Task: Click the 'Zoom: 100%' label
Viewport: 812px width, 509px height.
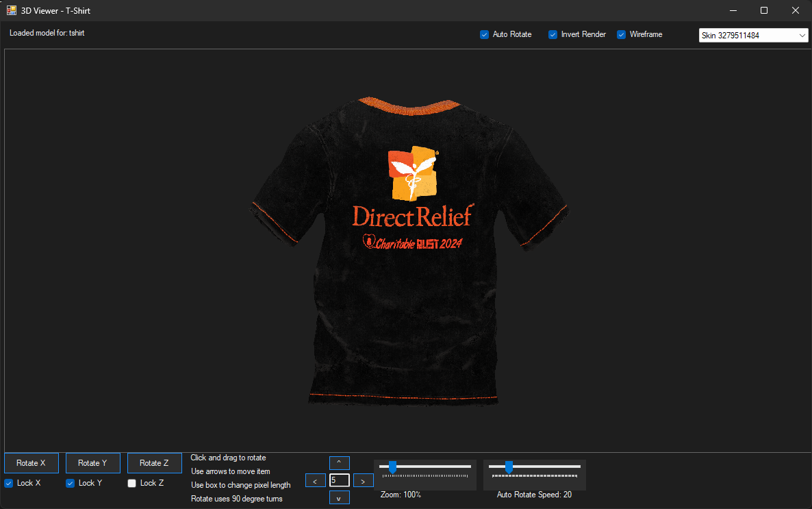Action: [x=401, y=495]
